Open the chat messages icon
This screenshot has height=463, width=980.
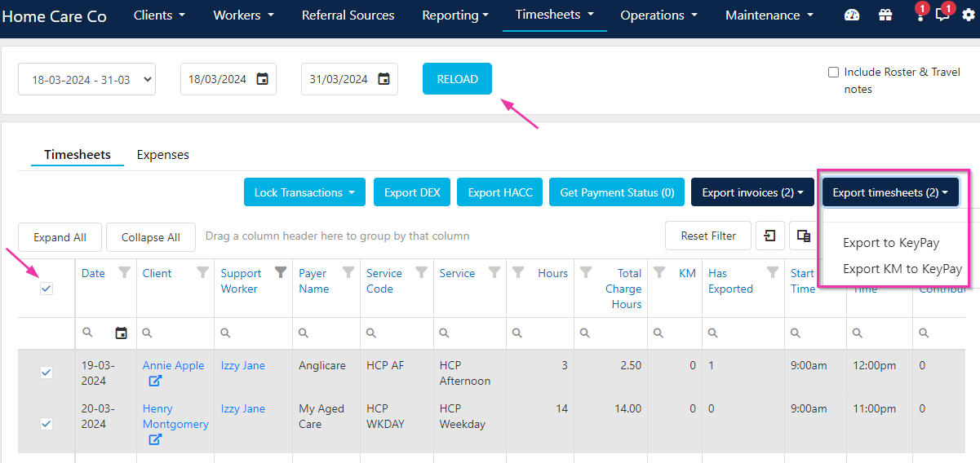pyautogui.click(x=943, y=14)
